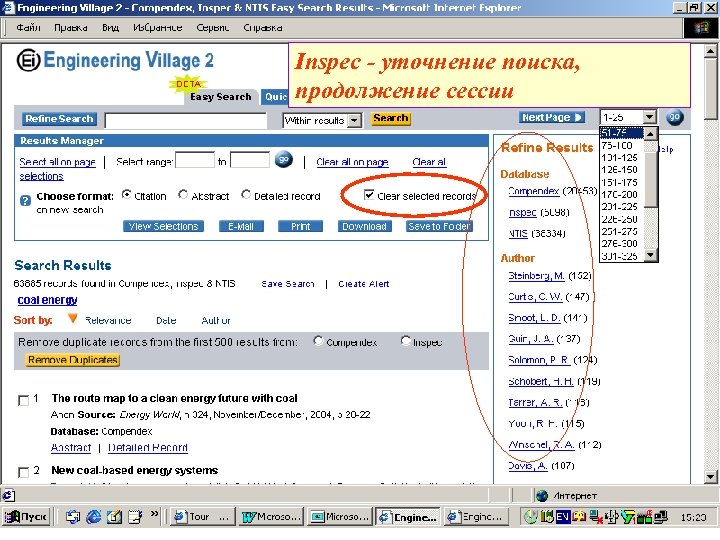This screenshot has width=720, height=540.
Task: Open the Within results dropdown
Action: tap(354, 121)
